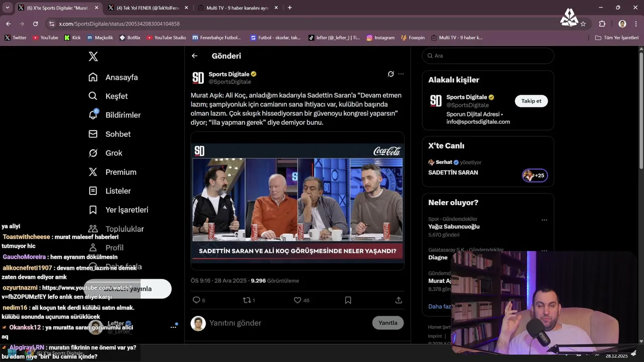Click the Sports Digitale post avatar

(198, 78)
